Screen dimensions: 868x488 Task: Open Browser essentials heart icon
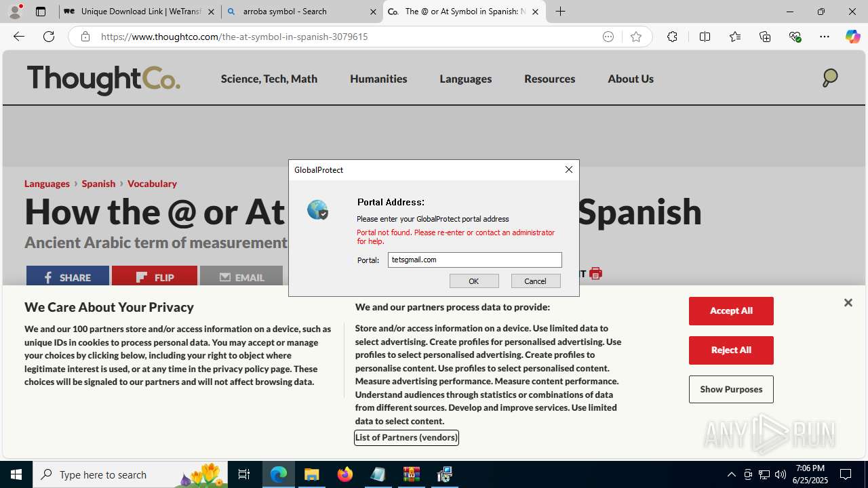(795, 37)
